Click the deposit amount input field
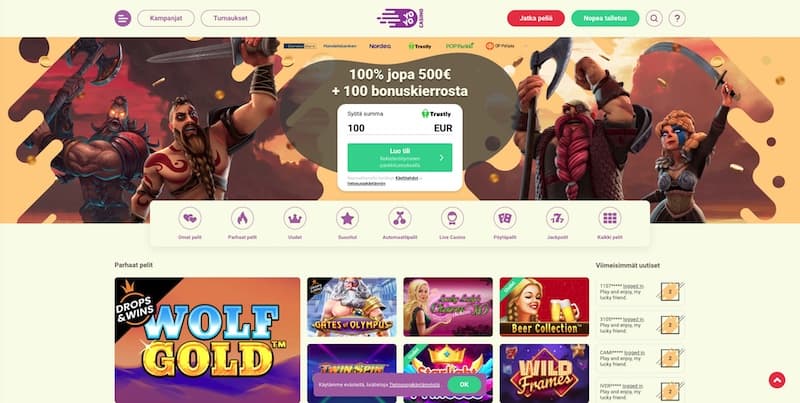 (400, 128)
